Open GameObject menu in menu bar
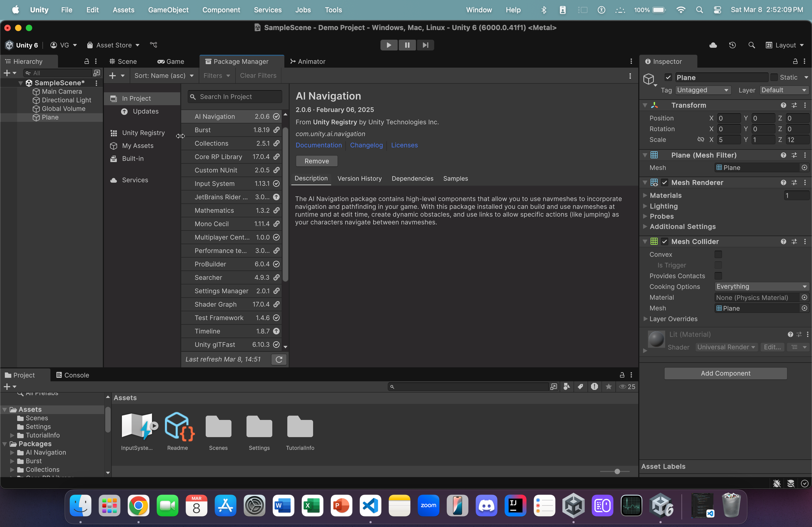This screenshot has width=812, height=527. [x=168, y=10]
